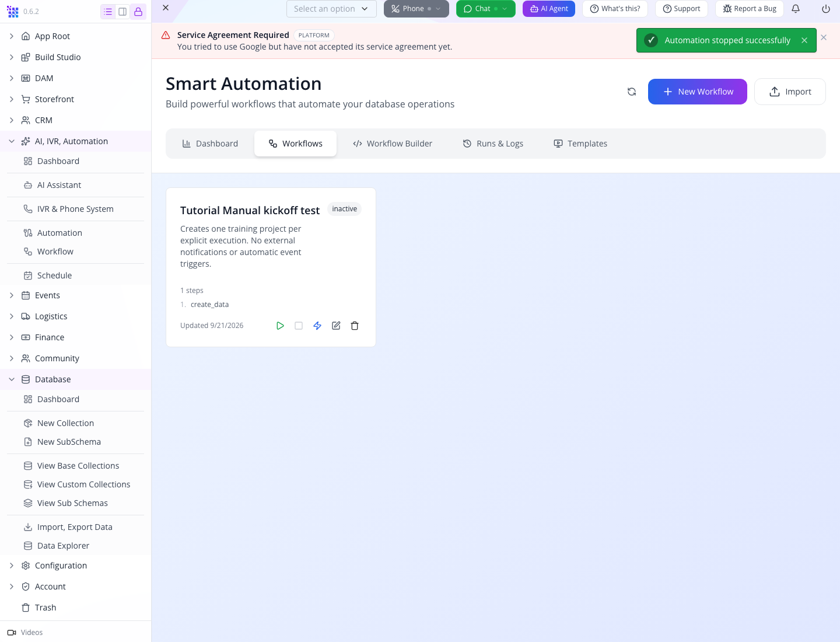Switch to the Dashboard tab
This screenshot has height=642, width=840.
[210, 144]
